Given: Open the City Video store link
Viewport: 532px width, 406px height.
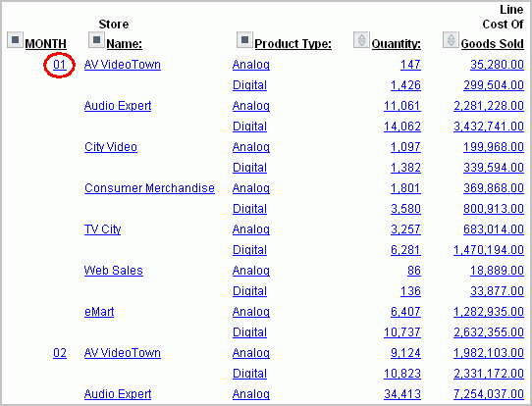Looking at the screenshot, I should [x=111, y=147].
